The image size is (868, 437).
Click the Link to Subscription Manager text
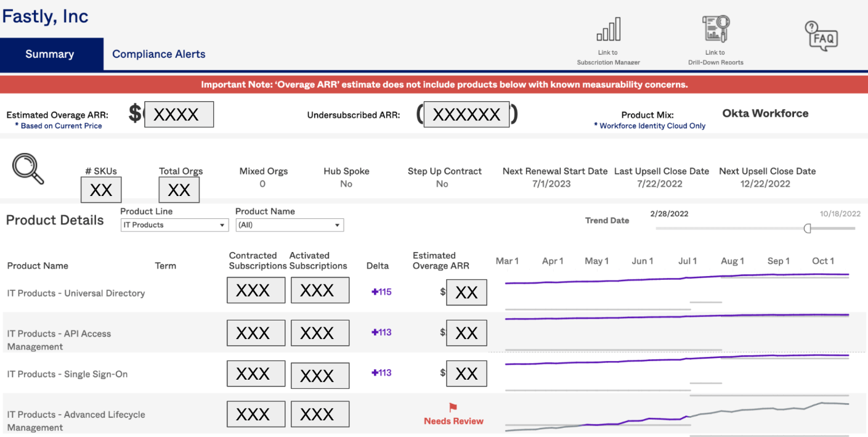608,57
